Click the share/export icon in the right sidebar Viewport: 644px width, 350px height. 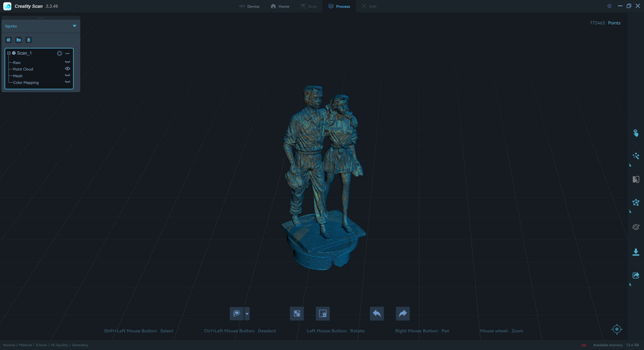(636, 275)
